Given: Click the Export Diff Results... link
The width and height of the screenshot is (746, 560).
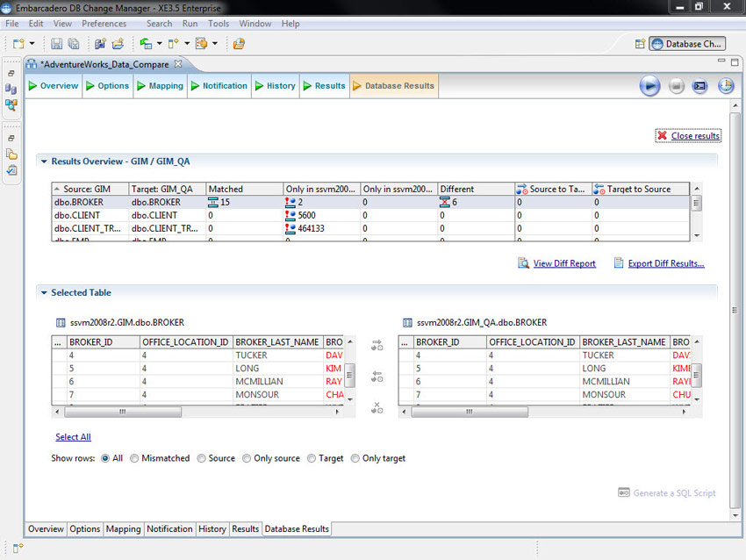Looking at the screenshot, I should [x=666, y=263].
